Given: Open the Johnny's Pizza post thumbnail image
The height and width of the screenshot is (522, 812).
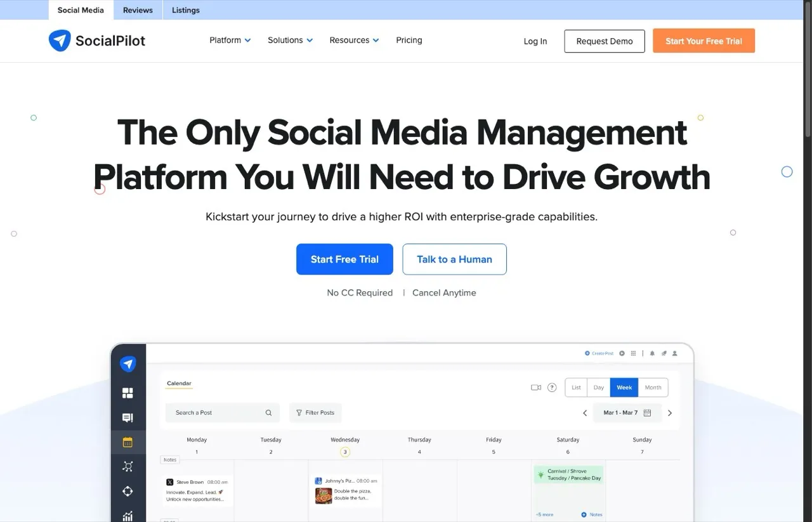Looking at the screenshot, I should (324, 495).
